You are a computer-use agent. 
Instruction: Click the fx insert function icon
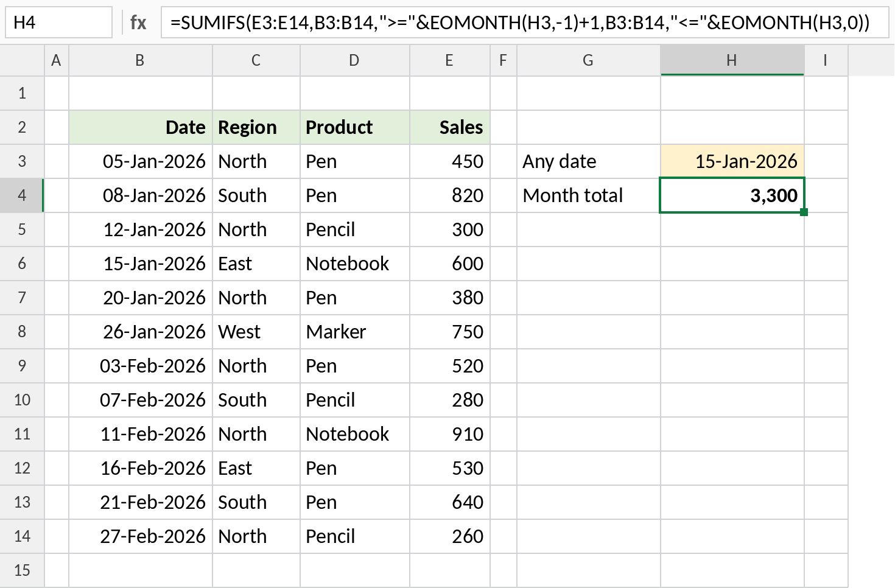(x=138, y=23)
